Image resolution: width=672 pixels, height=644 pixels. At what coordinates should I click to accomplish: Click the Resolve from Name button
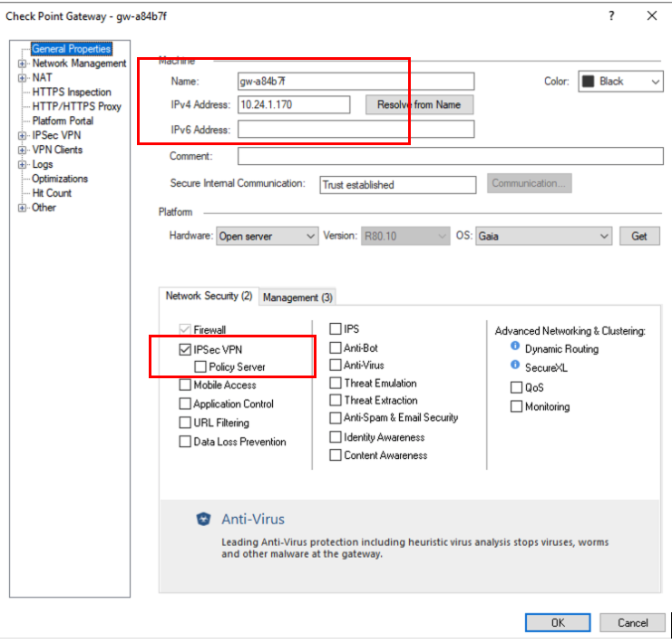pyautogui.click(x=419, y=105)
